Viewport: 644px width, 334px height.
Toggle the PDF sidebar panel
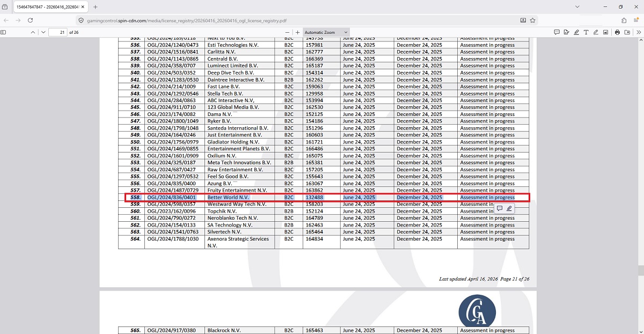pos(3,32)
